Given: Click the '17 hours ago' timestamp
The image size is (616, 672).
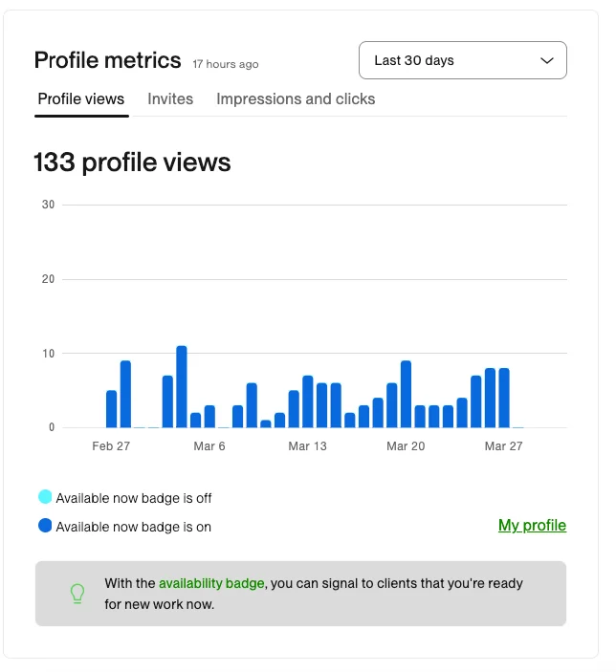Looking at the screenshot, I should pyautogui.click(x=225, y=64).
